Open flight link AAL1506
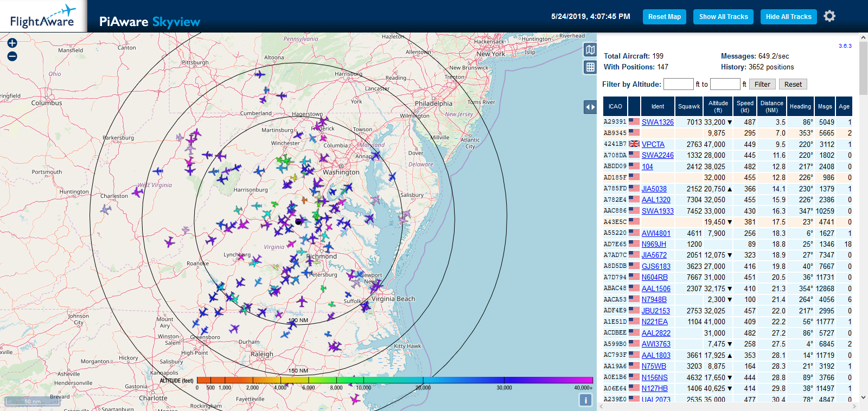Screen dimensions: 868x411 pyautogui.click(x=656, y=288)
